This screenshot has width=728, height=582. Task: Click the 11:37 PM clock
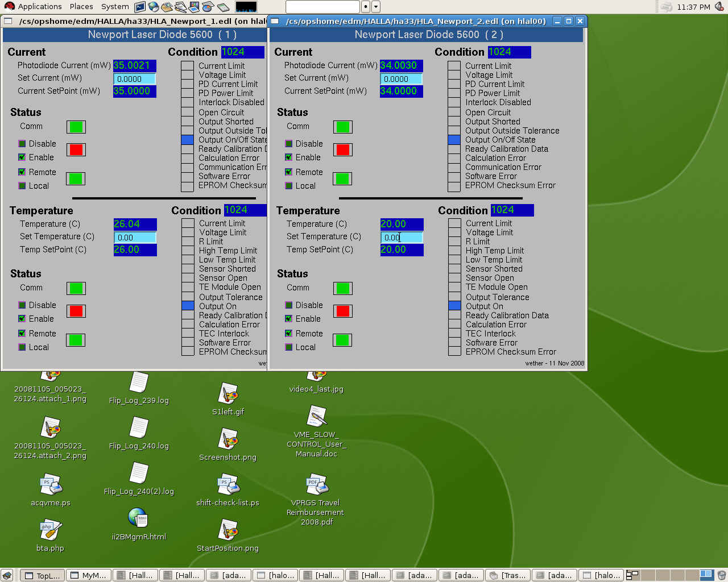tap(693, 7)
